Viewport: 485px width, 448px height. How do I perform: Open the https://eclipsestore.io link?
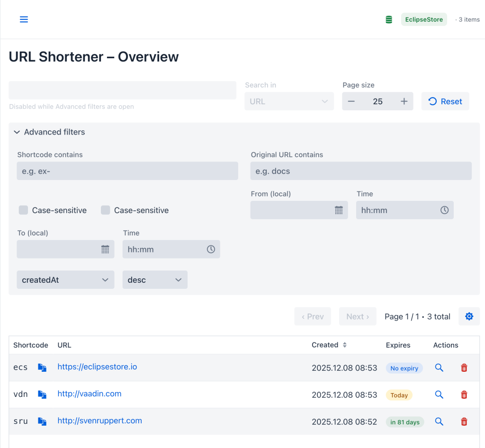[97, 367]
